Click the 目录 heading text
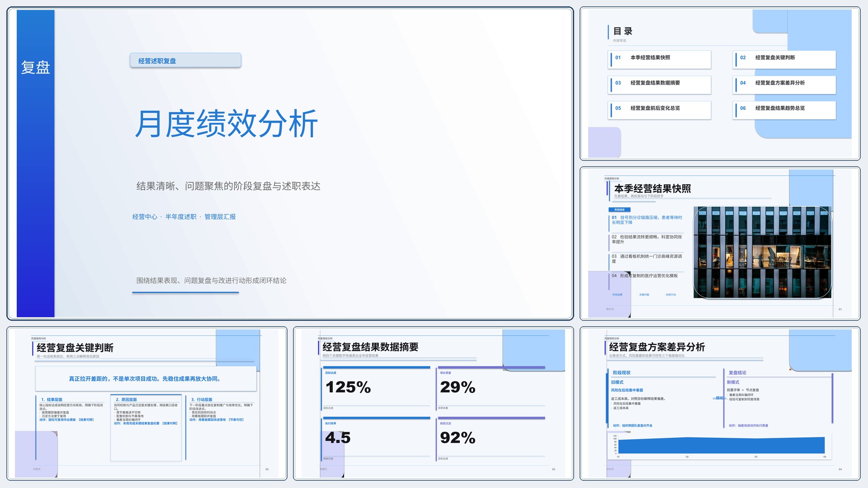The height and width of the screenshot is (488, 868). tap(623, 31)
